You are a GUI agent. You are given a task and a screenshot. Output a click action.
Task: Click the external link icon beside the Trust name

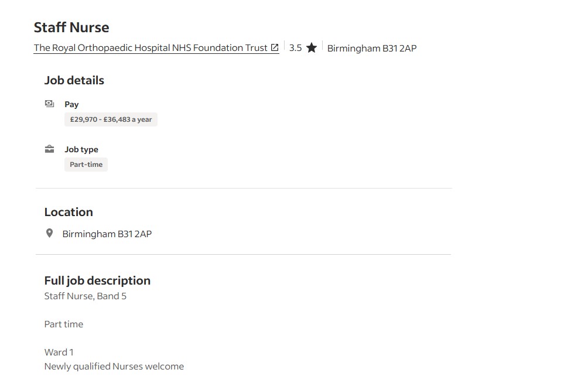275,47
